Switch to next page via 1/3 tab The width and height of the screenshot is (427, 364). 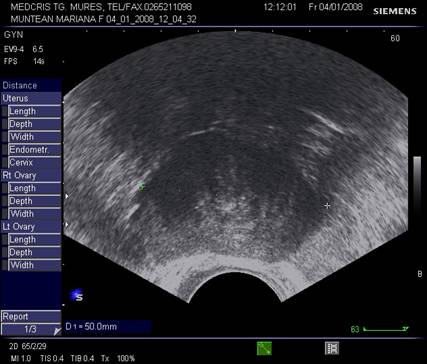[x=31, y=329]
